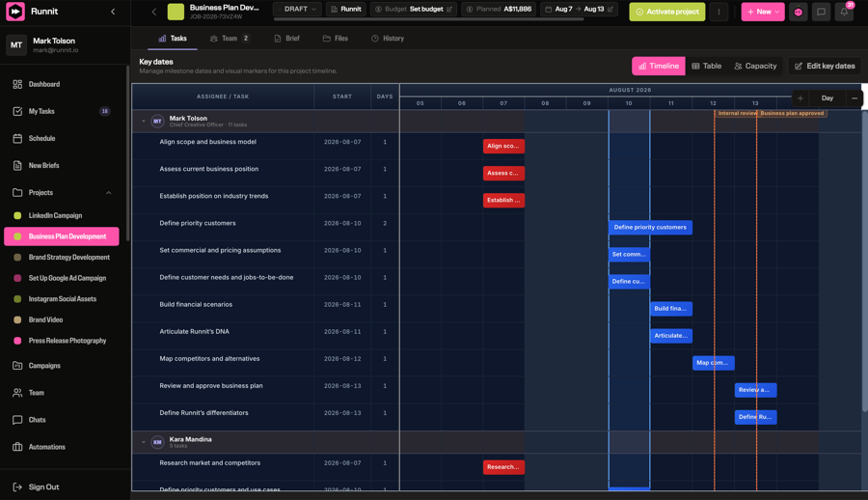Select the Capacity view
The image size is (868, 500).
(755, 66)
